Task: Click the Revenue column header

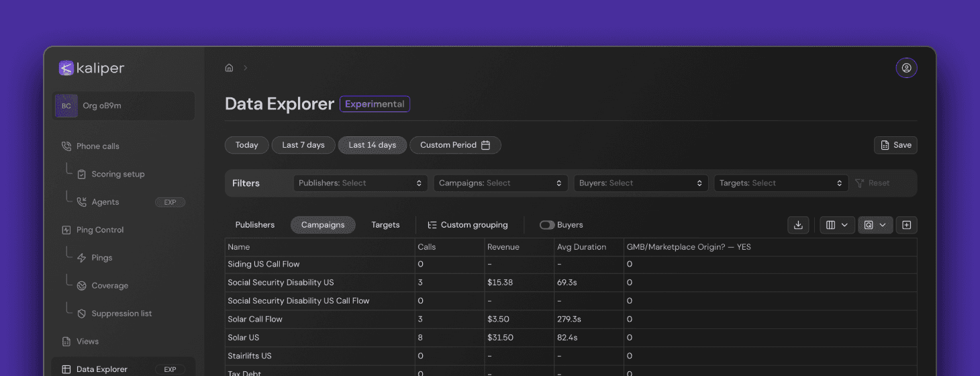Action: (x=520, y=247)
